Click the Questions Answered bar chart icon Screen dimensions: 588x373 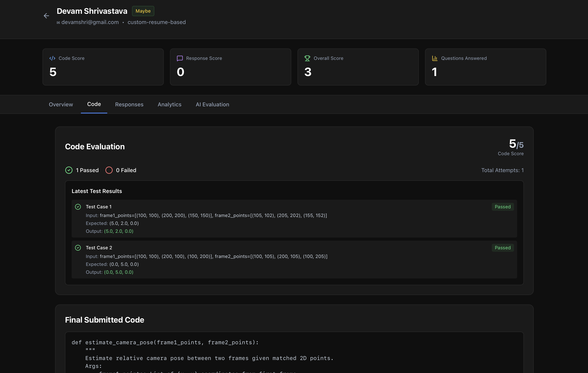(435, 58)
